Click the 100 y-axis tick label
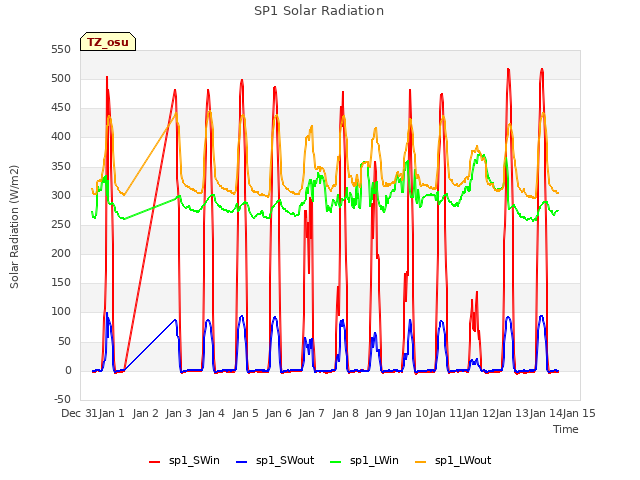Image resolution: width=640 pixels, height=480 pixels. click(61, 311)
